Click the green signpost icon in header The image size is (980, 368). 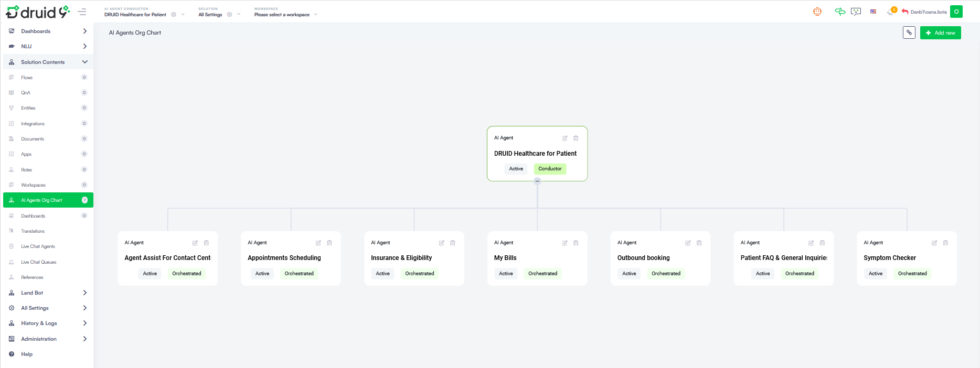[840, 12]
